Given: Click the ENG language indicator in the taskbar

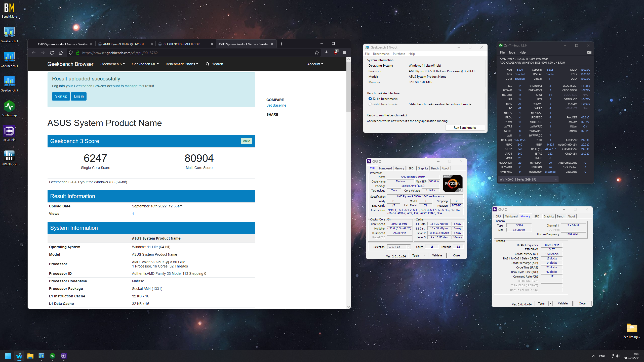Looking at the screenshot, I should coord(602,356).
